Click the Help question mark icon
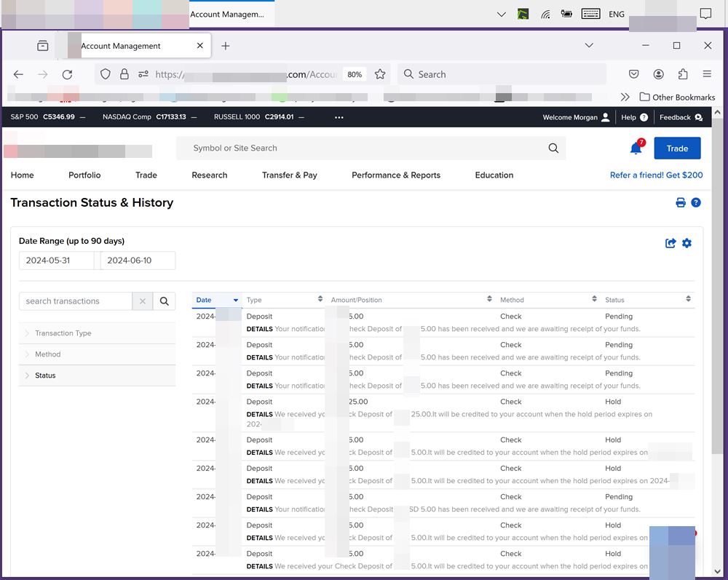This screenshot has height=580, width=728. click(644, 117)
